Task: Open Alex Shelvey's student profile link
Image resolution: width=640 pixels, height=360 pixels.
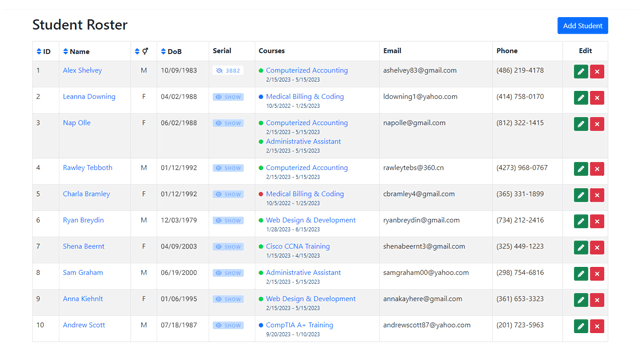Action: [x=82, y=70]
